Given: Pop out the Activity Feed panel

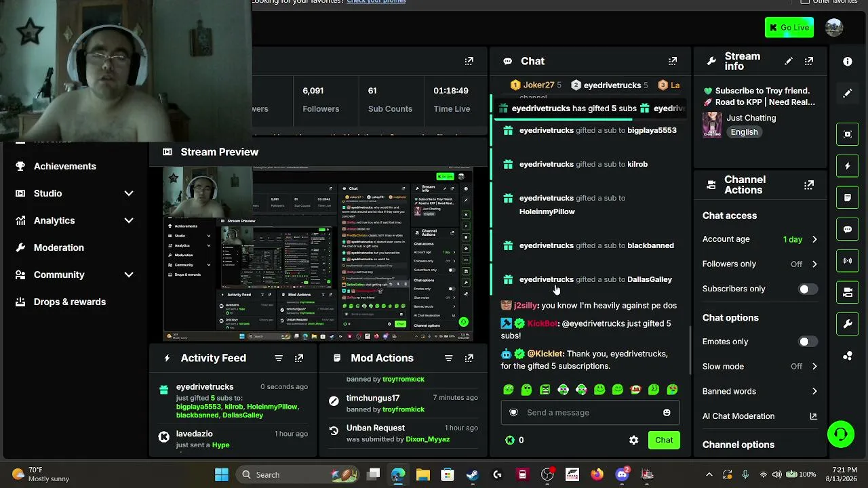Looking at the screenshot, I should pyautogui.click(x=299, y=358).
